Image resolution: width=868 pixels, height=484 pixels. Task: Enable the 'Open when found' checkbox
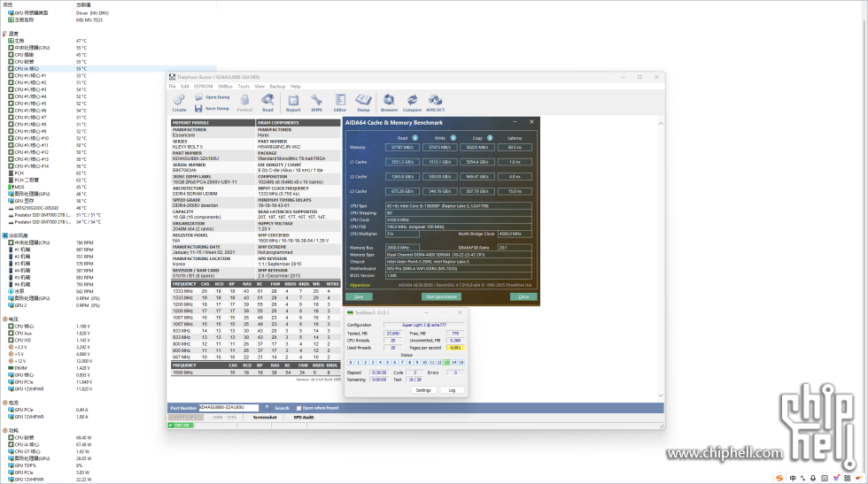pos(299,408)
